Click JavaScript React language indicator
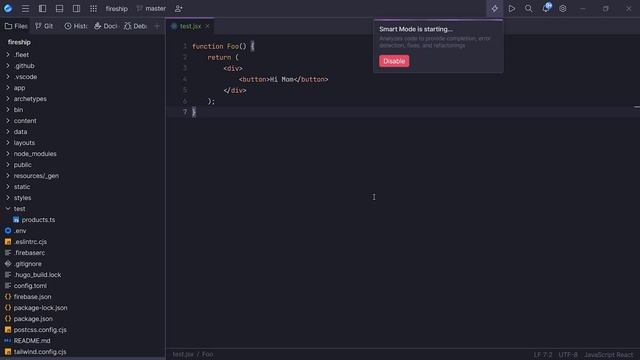 coord(609,355)
